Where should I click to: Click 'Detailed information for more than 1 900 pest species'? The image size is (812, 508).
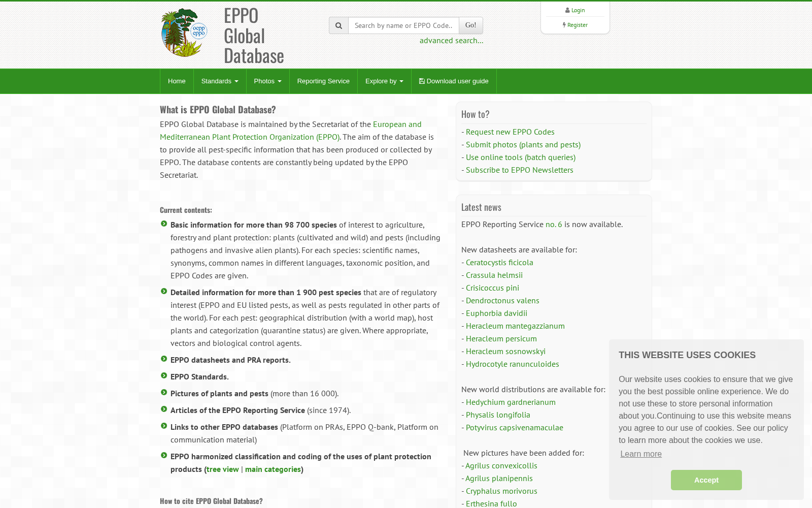(x=266, y=292)
